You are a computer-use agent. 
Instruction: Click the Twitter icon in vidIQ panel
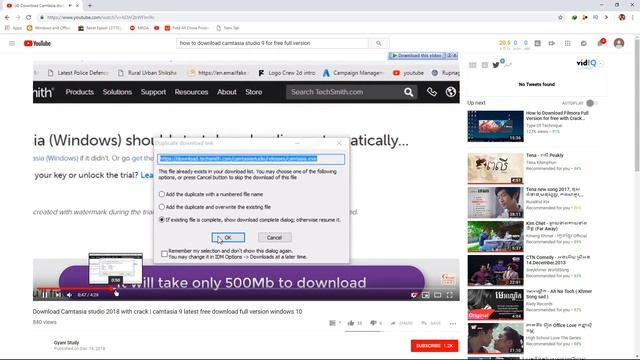[x=496, y=65]
